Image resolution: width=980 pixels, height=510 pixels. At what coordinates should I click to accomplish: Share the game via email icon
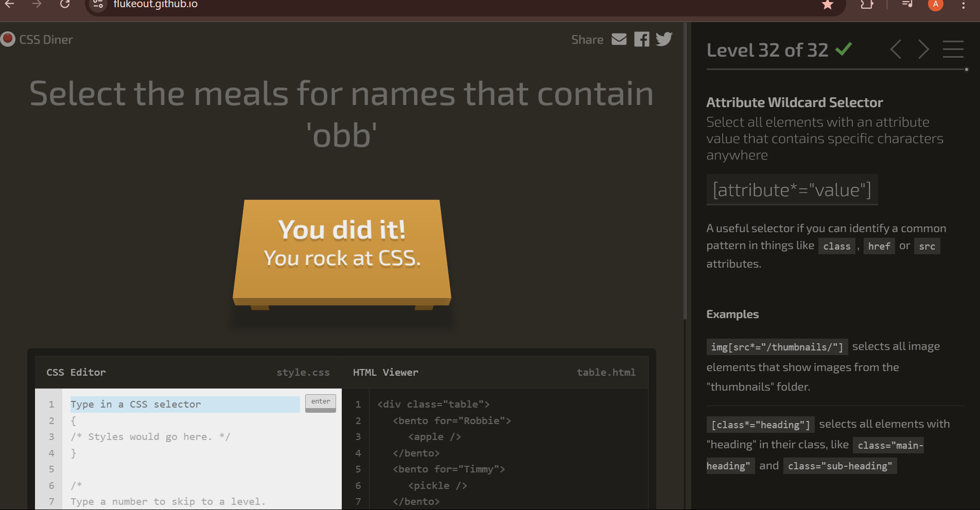point(619,40)
